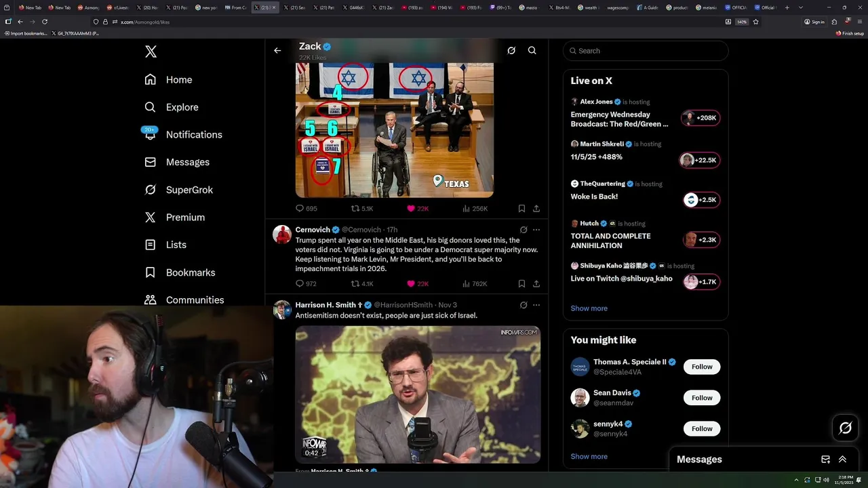Follow Sean Davis
Viewport: 868px width, 488px height.
(702, 398)
